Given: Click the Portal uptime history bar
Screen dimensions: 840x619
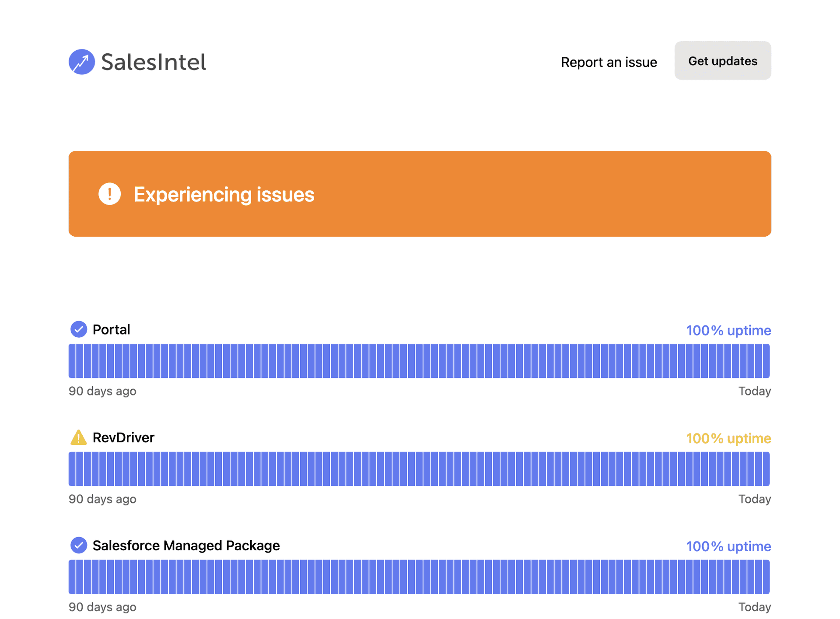Looking at the screenshot, I should [x=419, y=361].
